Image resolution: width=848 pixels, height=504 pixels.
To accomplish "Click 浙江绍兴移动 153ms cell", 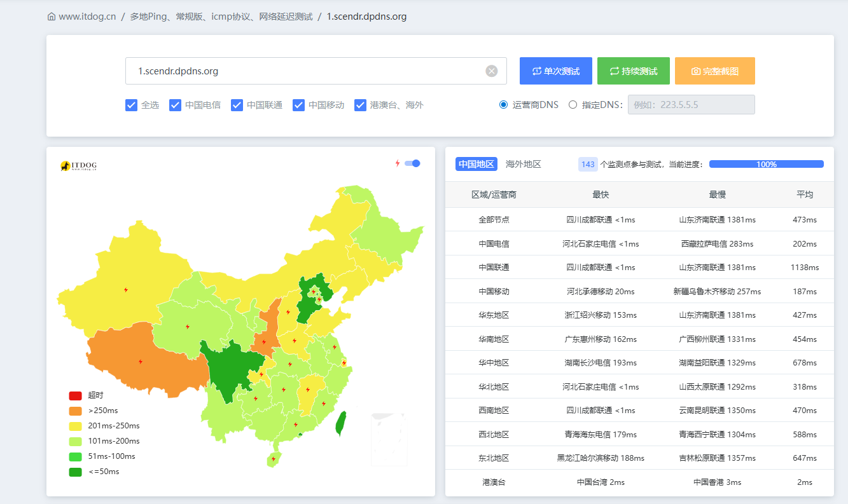I will (601, 315).
